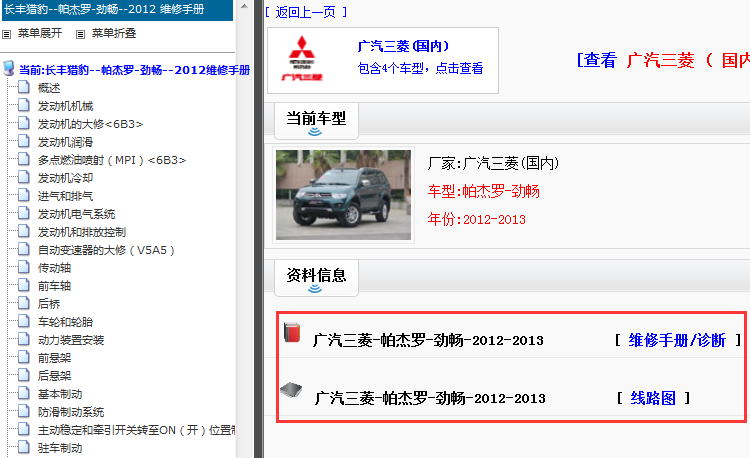
Task: Open the 资料信息 tab
Action: pos(316,278)
